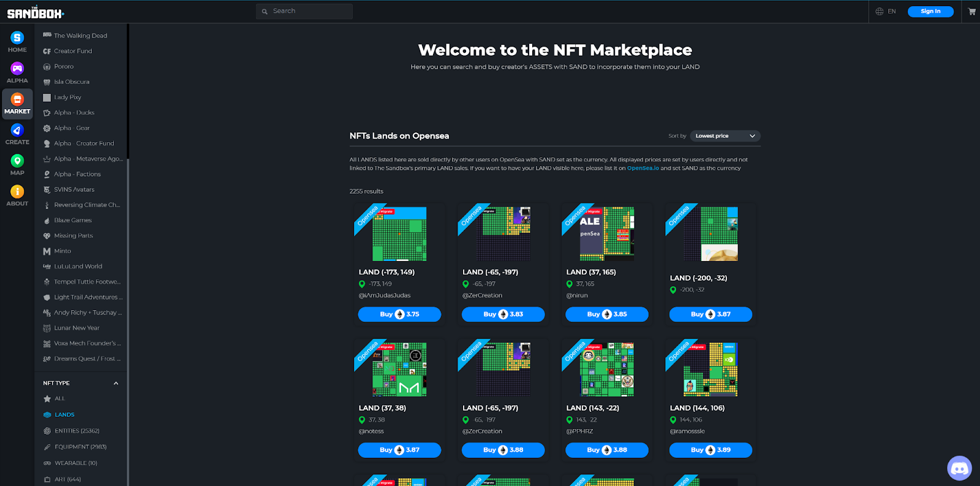Screen dimensions: 980x486
Task: Open LAND (-200, -32) thumbnail
Action: click(x=710, y=234)
